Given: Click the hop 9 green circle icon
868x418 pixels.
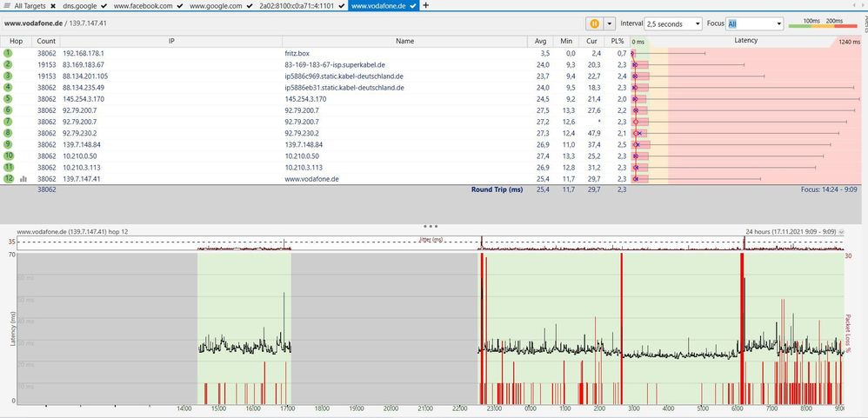Looking at the screenshot, I should [x=7, y=144].
